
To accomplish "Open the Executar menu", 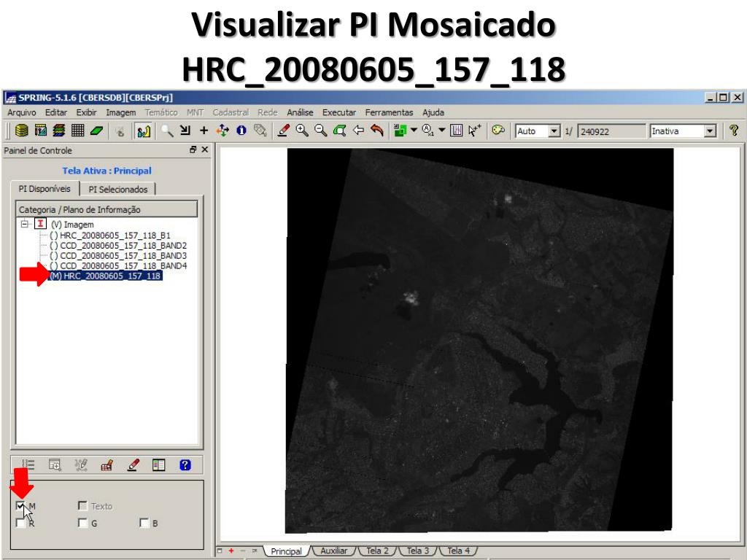I will (x=339, y=112).
